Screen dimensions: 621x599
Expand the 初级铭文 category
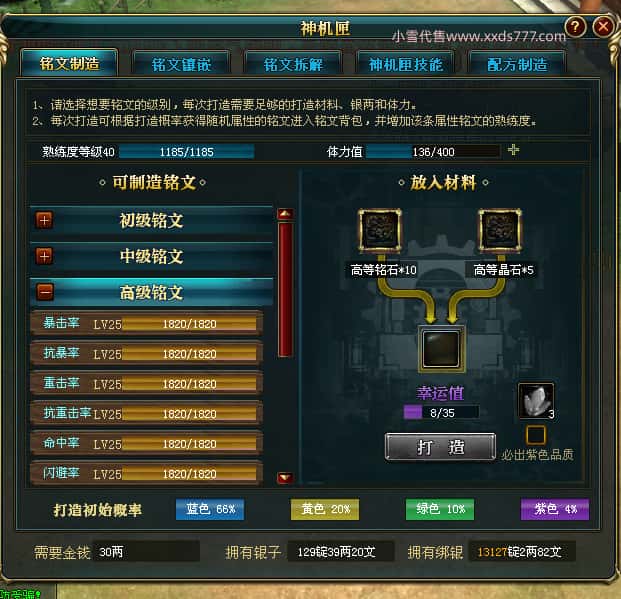tap(44, 220)
